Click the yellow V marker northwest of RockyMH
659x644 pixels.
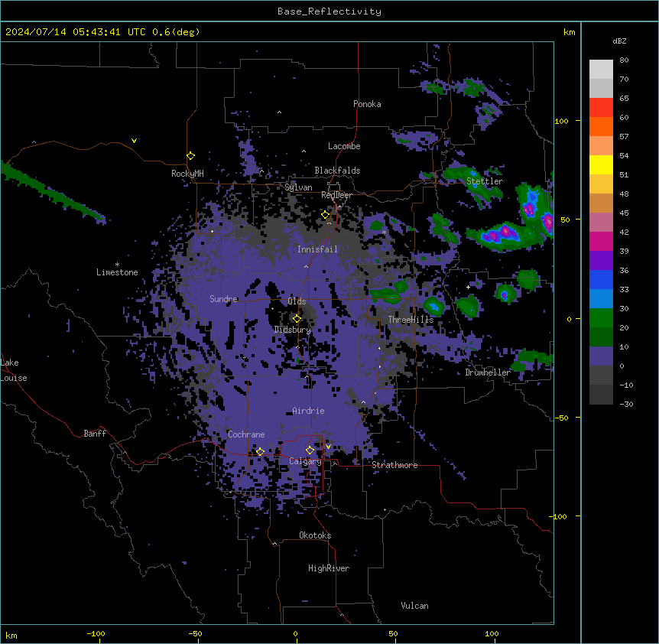click(134, 141)
